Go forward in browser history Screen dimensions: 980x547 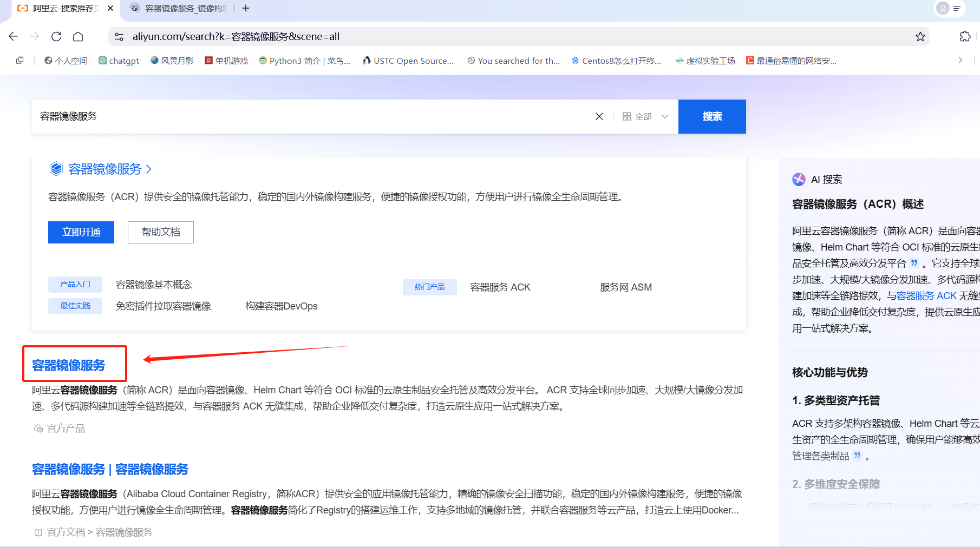point(35,36)
